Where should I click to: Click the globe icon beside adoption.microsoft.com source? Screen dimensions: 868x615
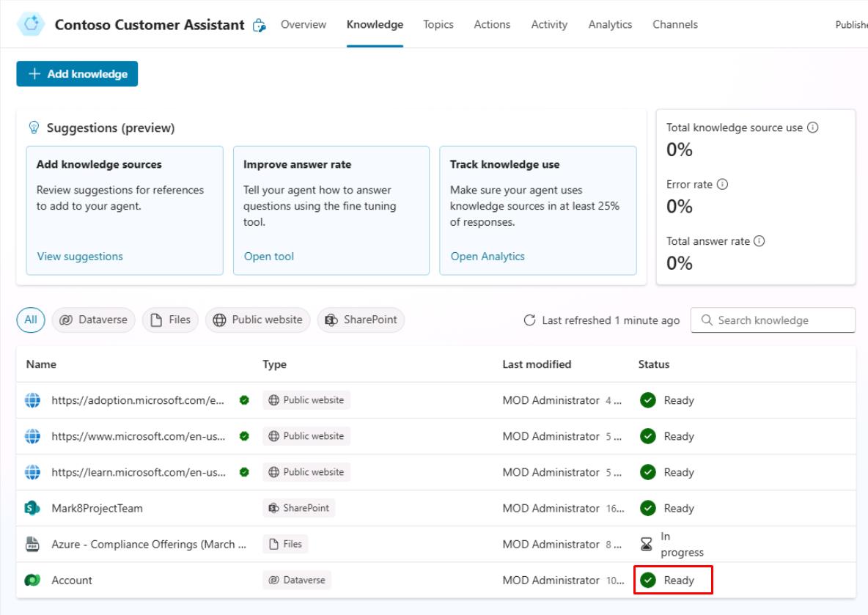click(x=33, y=399)
